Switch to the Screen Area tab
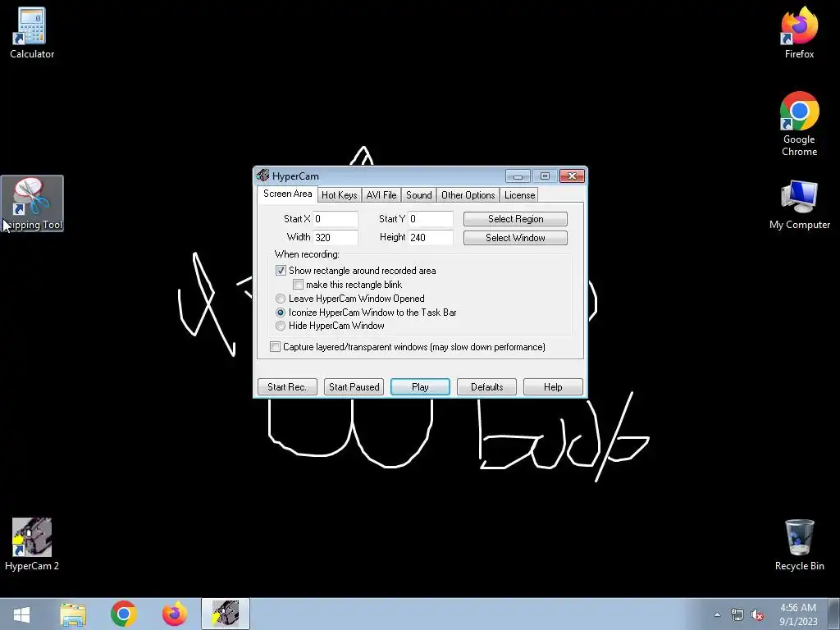 [x=287, y=194]
